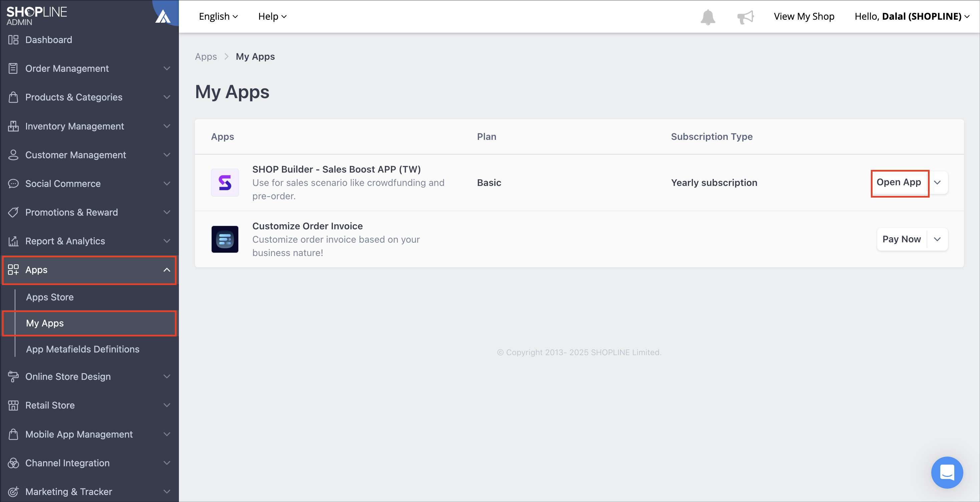The image size is (980, 502).
Task: Click the Basic plan cell
Action: 489,183
